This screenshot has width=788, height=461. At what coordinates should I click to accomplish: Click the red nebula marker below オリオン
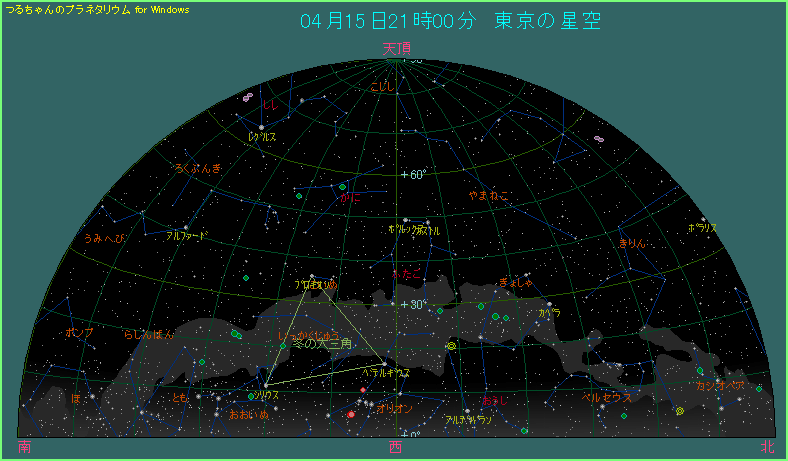(x=351, y=414)
